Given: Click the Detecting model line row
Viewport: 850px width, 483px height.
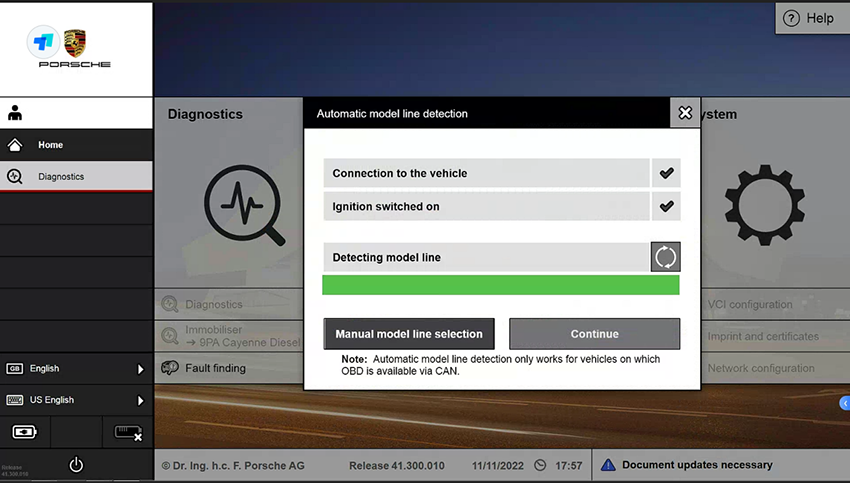Looking at the screenshot, I should click(x=486, y=257).
